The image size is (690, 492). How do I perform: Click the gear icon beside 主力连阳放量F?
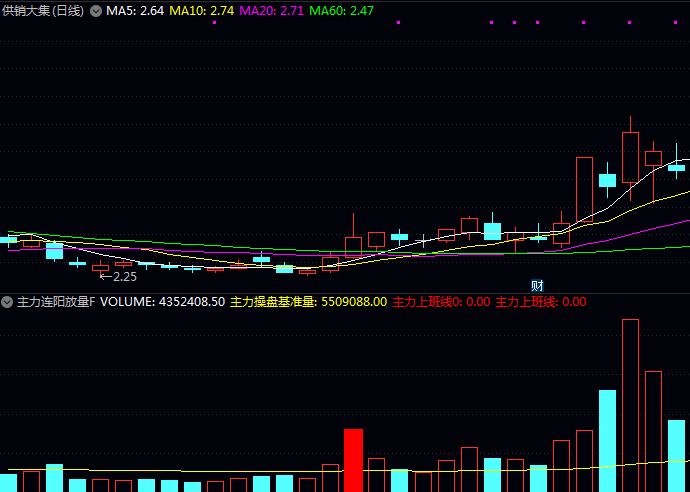tap(8, 301)
